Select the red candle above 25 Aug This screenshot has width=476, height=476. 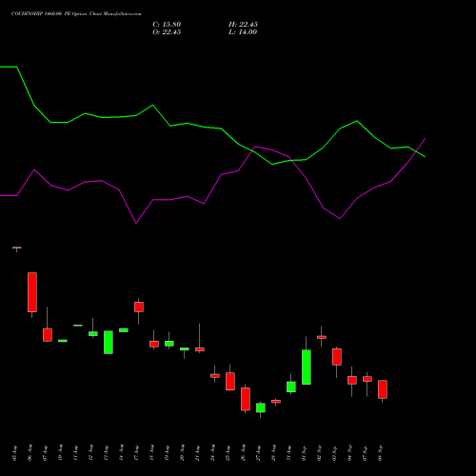pyautogui.click(x=230, y=382)
